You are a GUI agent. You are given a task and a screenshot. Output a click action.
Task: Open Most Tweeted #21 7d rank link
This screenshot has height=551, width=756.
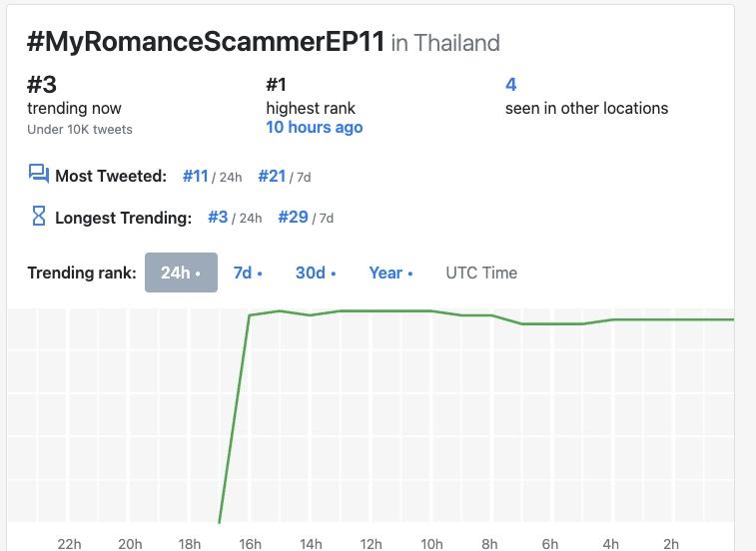[272, 176]
